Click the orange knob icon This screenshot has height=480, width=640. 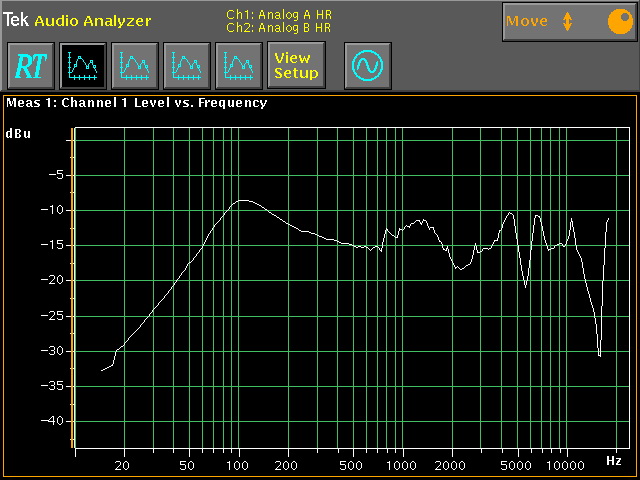tap(615, 21)
